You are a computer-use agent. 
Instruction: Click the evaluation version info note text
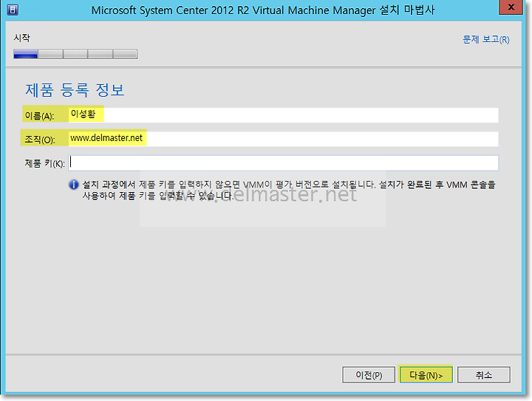(289, 191)
